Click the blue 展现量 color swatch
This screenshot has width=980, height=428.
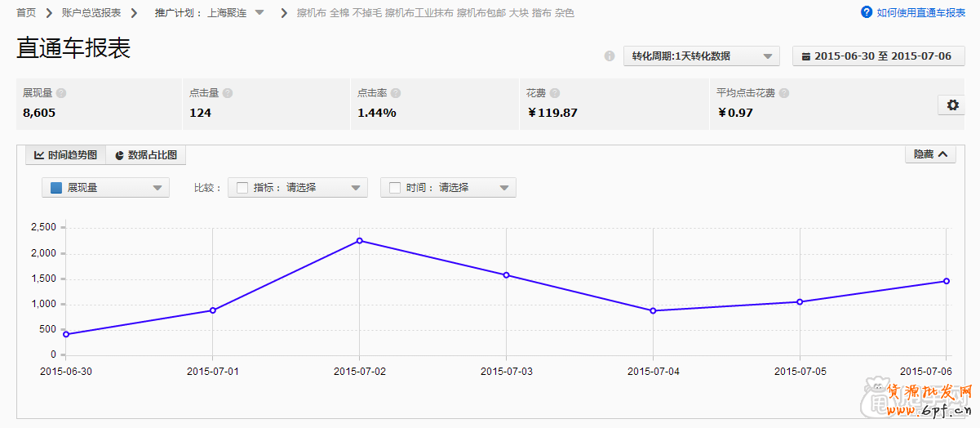56,188
